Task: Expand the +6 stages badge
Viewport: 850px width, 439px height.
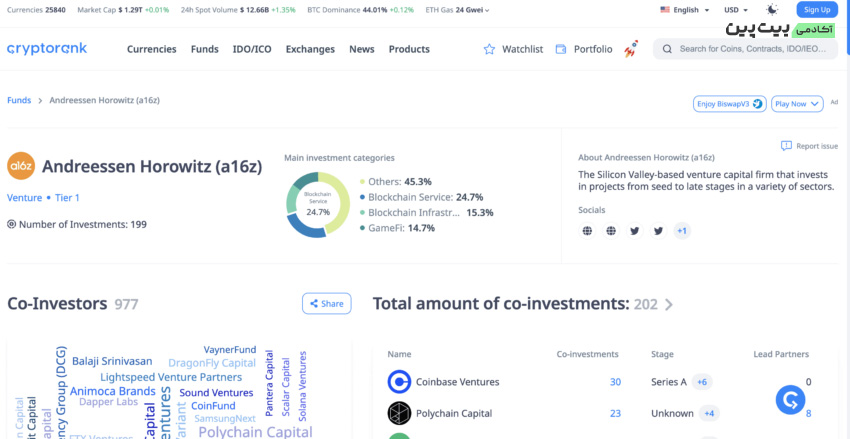Action: tap(702, 382)
